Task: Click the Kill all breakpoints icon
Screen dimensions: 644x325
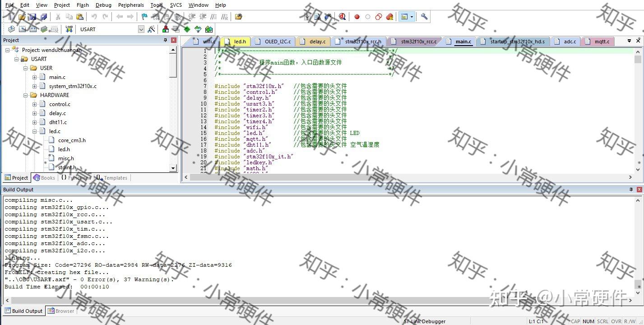Action: 389,17
